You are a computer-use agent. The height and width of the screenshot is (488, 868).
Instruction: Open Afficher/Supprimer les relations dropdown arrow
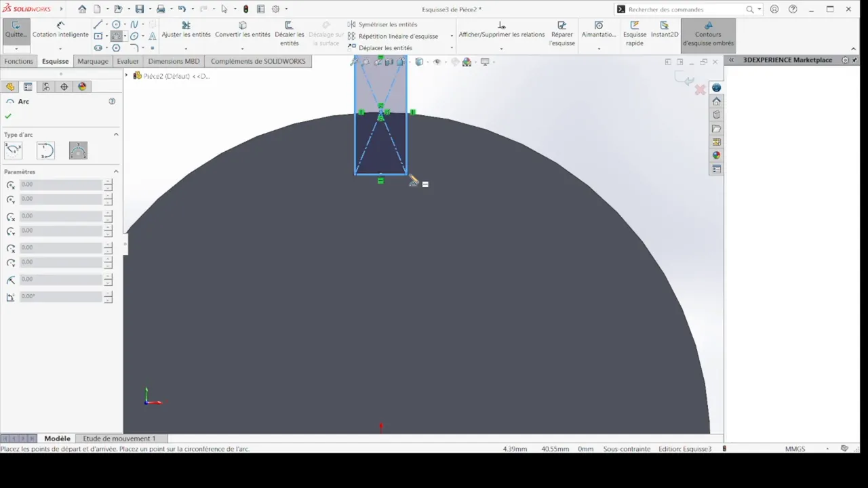coord(501,49)
